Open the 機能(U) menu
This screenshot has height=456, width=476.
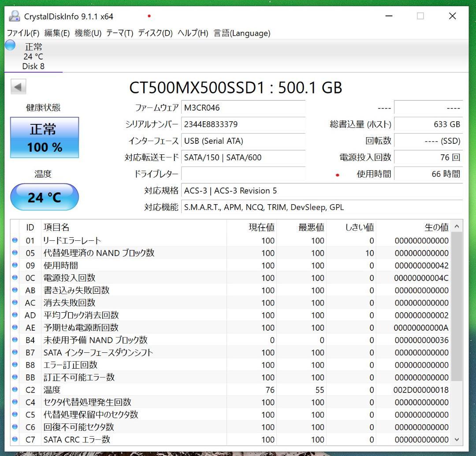[88, 33]
